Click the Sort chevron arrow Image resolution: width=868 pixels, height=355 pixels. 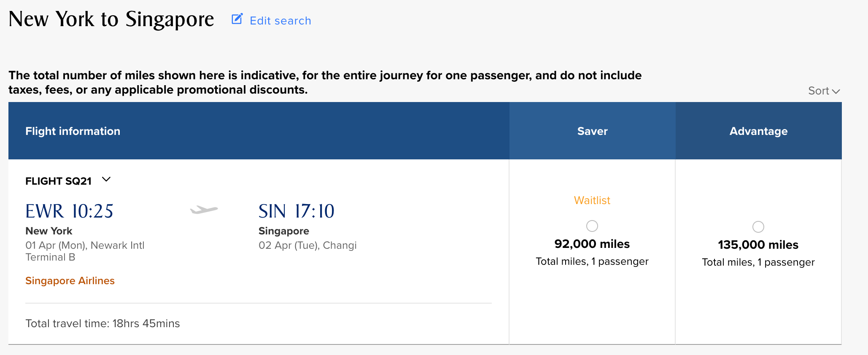point(836,91)
